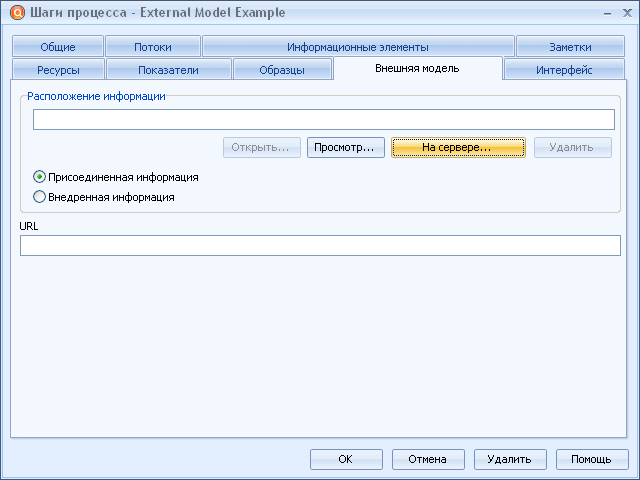Minimize the Шаги процесса dialog
Image resolution: width=640 pixels, height=480 pixels.
pyautogui.click(x=607, y=13)
